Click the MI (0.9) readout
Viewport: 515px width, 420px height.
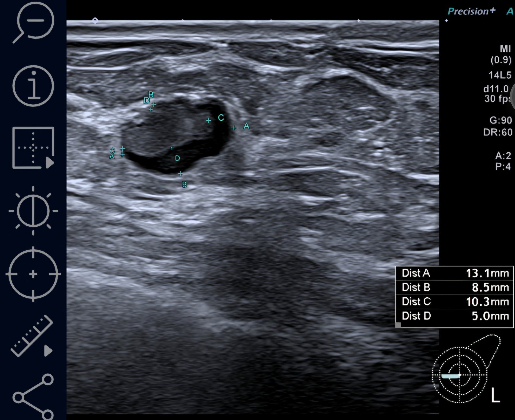pos(501,54)
